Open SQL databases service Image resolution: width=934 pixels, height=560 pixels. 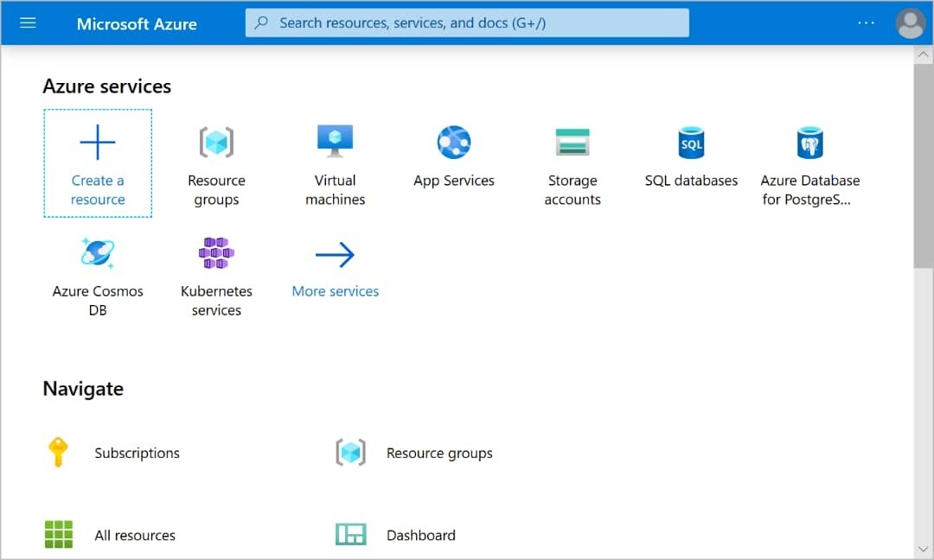tap(691, 143)
